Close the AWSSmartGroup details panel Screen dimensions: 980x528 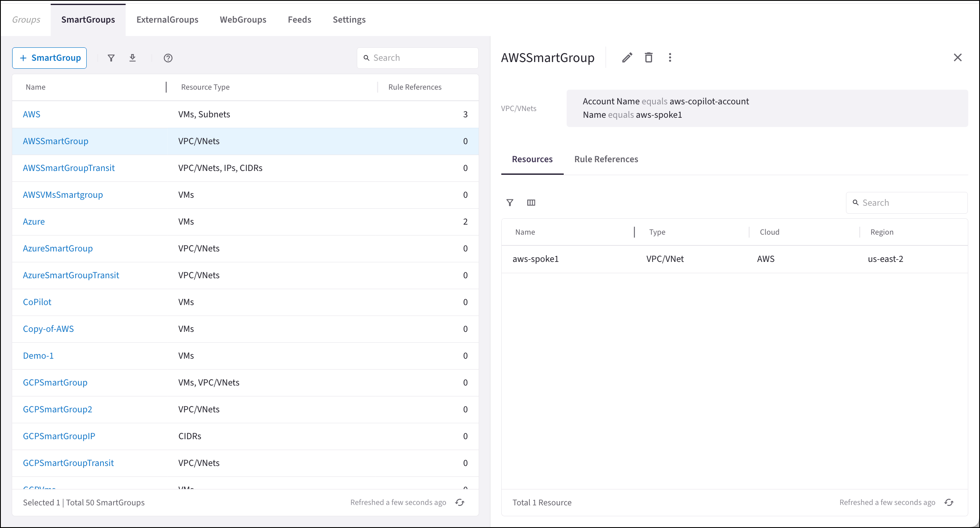[x=958, y=57]
